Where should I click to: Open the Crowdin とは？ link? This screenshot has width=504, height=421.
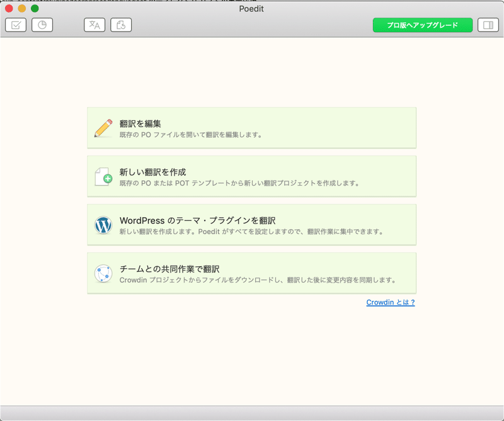[391, 302]
